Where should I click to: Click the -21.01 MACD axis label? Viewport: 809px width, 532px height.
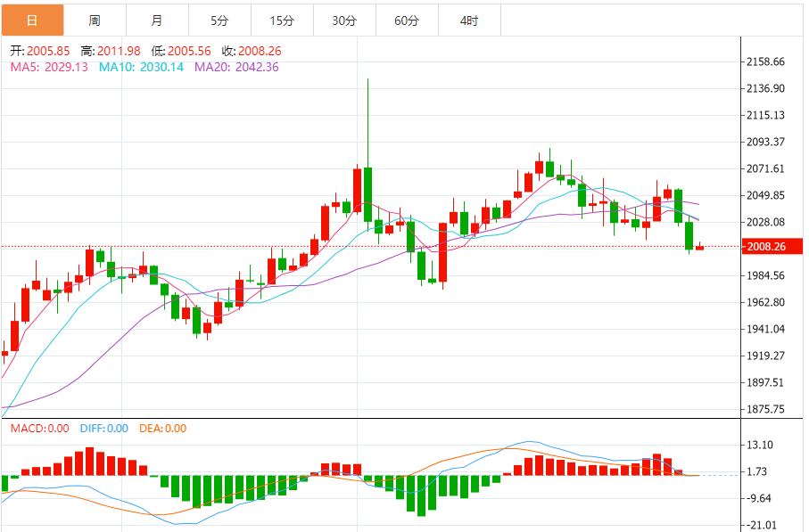760,525
